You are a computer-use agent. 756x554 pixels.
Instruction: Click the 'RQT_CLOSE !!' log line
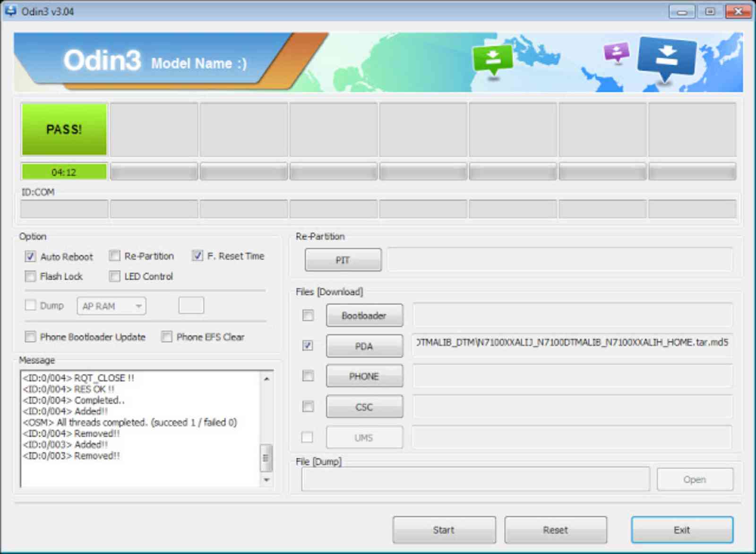tap(78, 378)
